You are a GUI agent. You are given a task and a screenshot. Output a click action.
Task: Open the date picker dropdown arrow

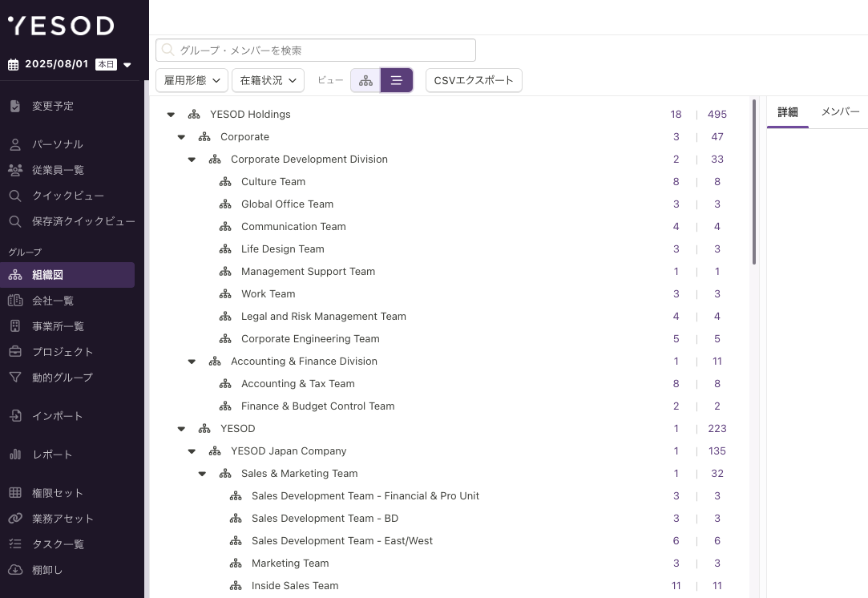(x=127, y=65)
